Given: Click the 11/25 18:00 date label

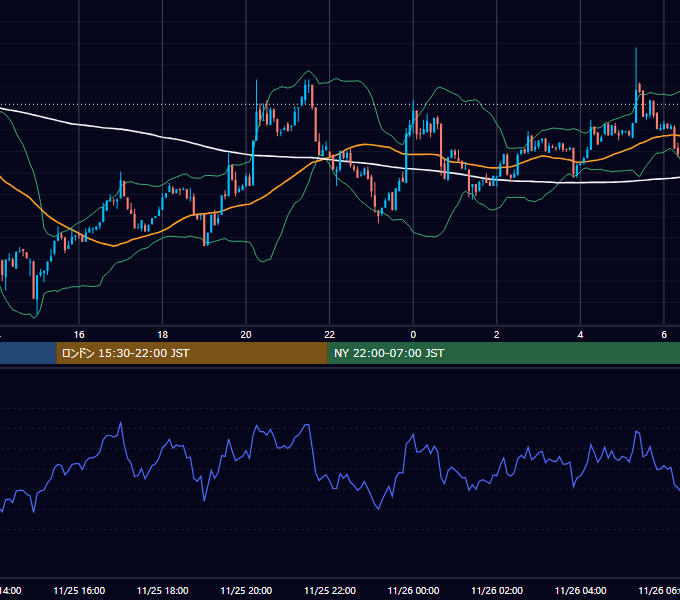Looking at the screenshot, I should point(163,590).
